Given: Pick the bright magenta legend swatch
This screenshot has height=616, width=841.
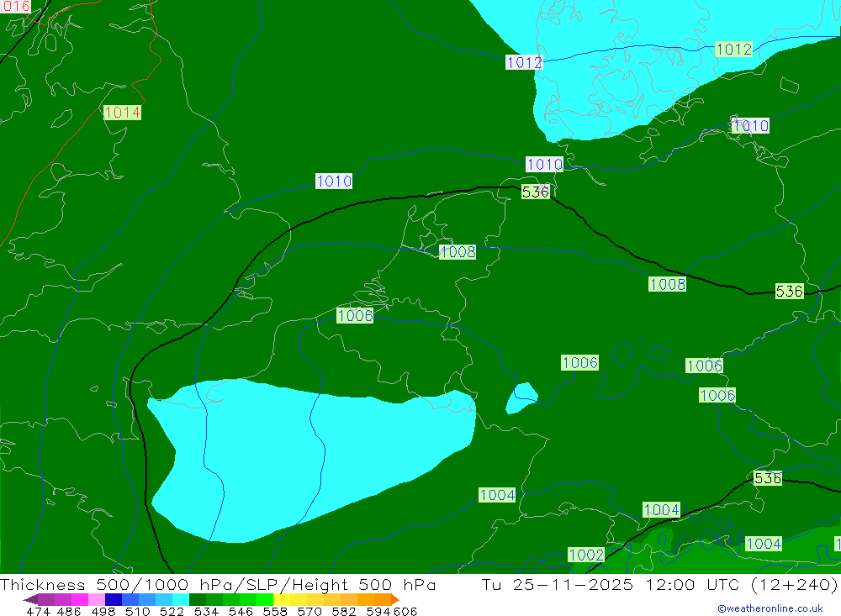Looking at the screenshot, I should click(x=79, y=599).
